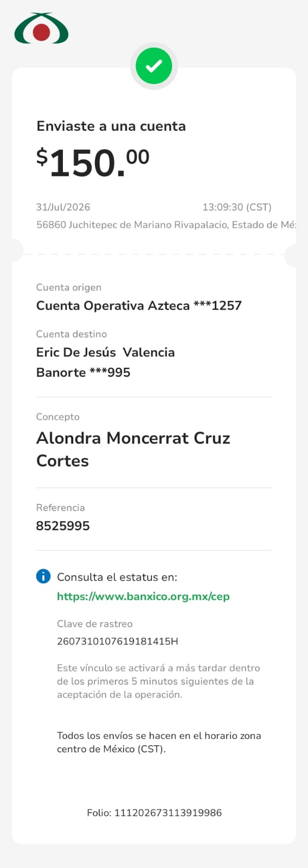
Task: Click the green success checkmark icon
Action: tap(154, 66)
